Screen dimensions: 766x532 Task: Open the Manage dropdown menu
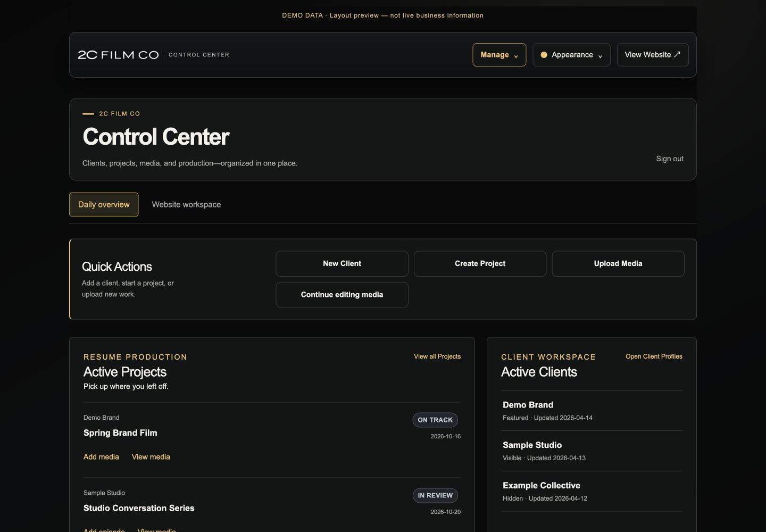[499, 55]
